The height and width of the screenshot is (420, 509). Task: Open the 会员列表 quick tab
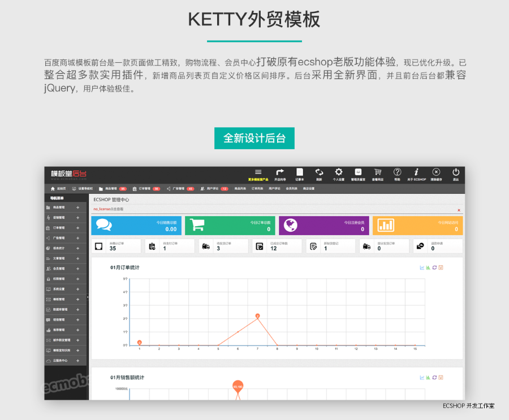(x=291, y=189)
